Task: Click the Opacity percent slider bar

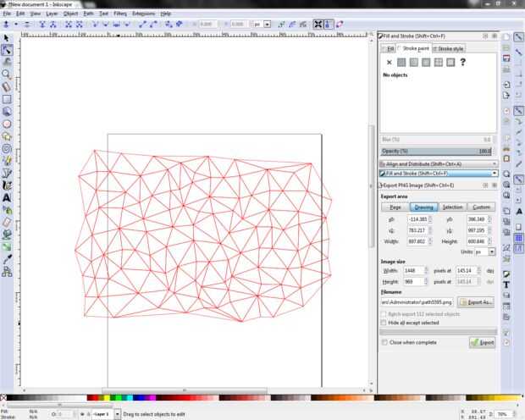Action: click(437, 152)
